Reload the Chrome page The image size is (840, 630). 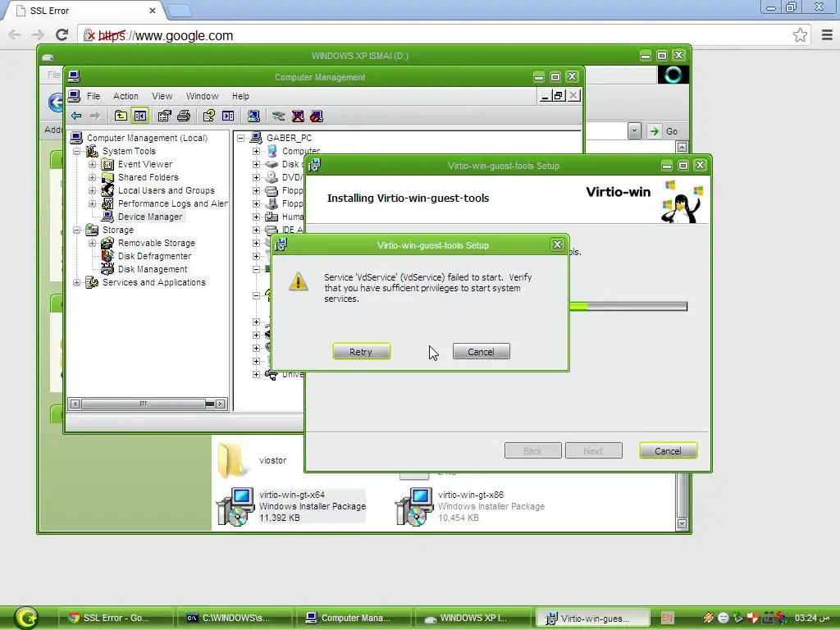tap(62, 35)
